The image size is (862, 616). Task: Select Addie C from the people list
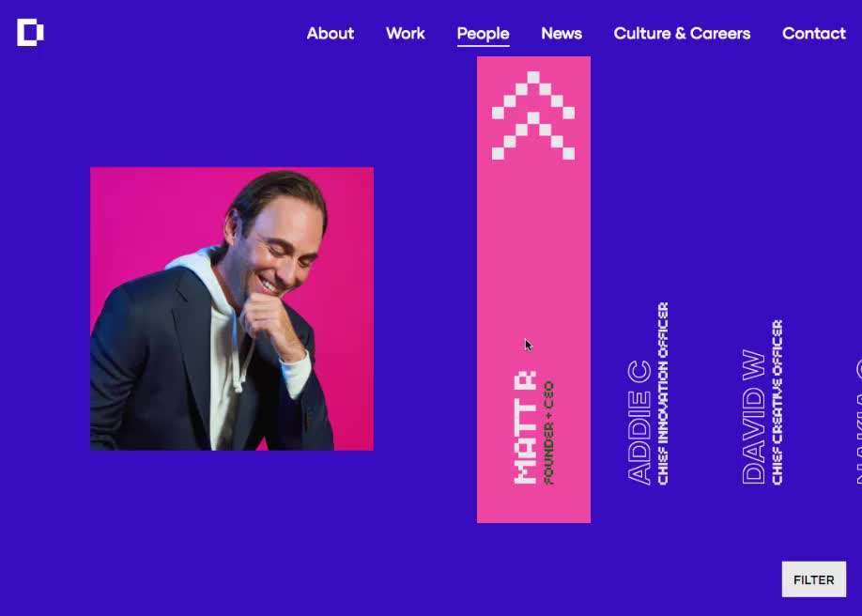639,423
